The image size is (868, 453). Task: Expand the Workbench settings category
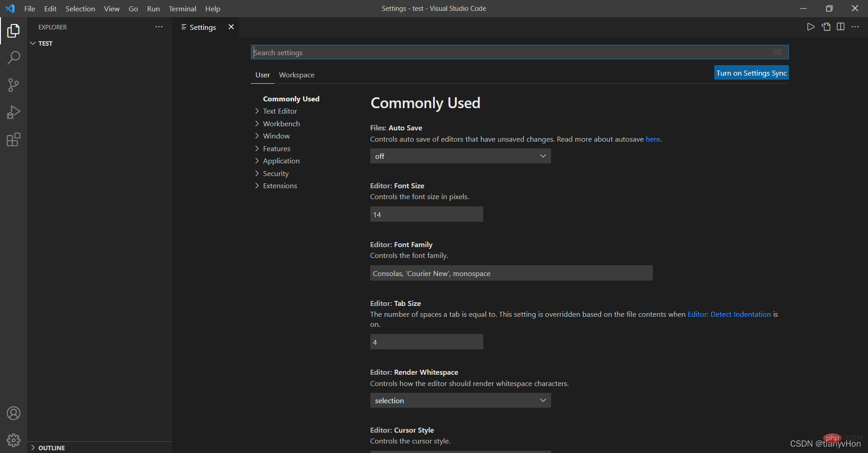click(x=281, y=124)
